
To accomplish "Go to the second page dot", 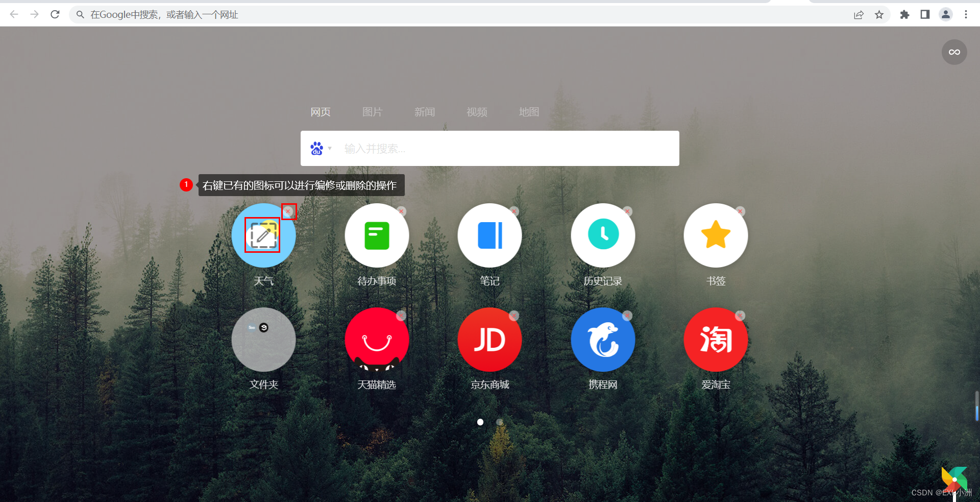I will pyautogui.click(x=500, y=422).
